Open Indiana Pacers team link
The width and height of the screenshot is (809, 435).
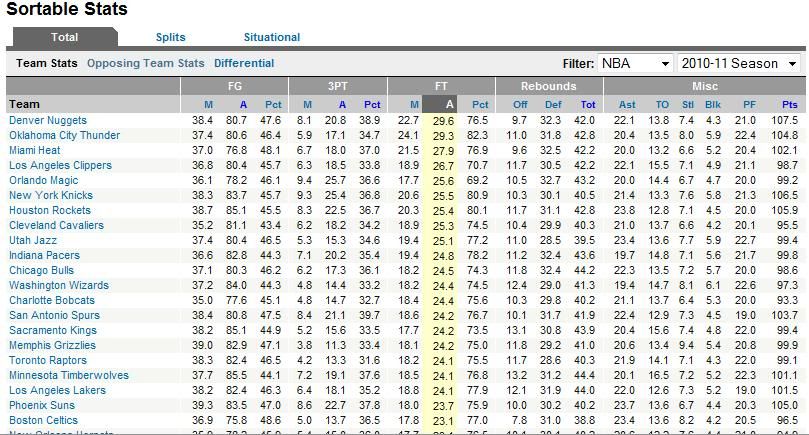44,255
